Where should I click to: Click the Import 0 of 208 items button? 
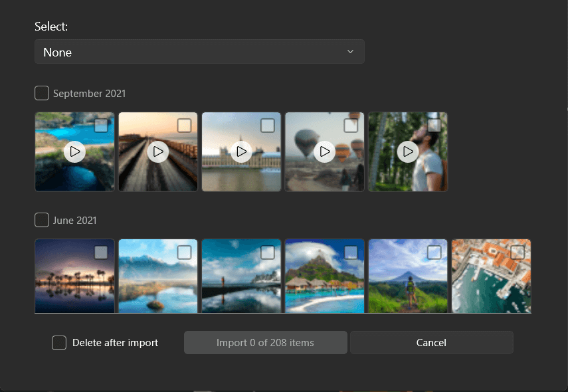pos(266,342)
